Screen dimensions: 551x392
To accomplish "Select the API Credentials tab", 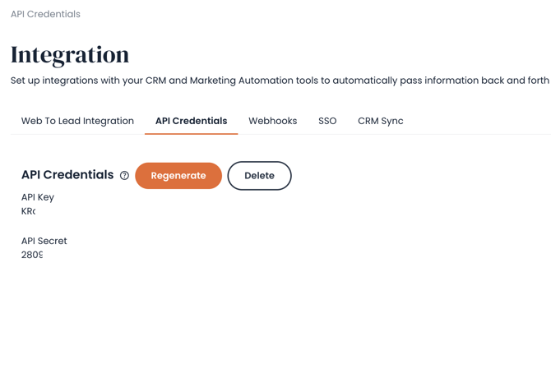I will tap(191, 121).
